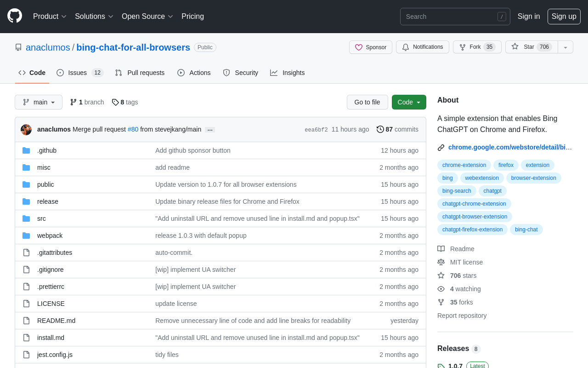Image resolution: width=588 pixels, height=368 pixels.
Task: Open the Security tab
Action: click(x=240, y=73)
